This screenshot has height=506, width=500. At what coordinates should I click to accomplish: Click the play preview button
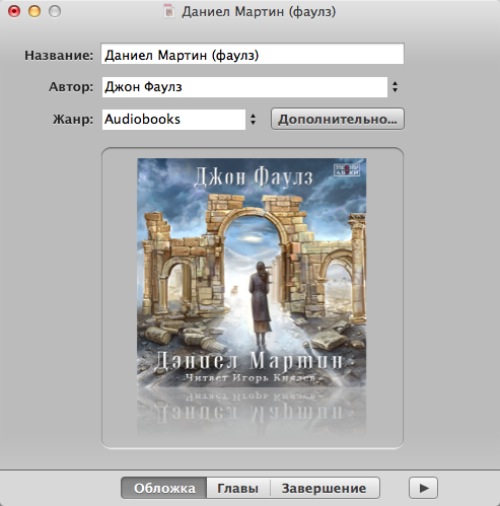(423, 488)
